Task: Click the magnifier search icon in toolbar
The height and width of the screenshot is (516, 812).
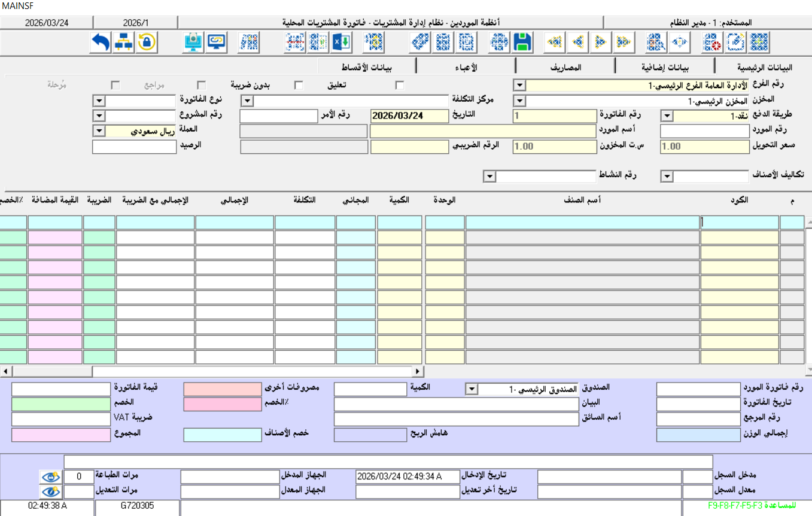Action: 657,43
